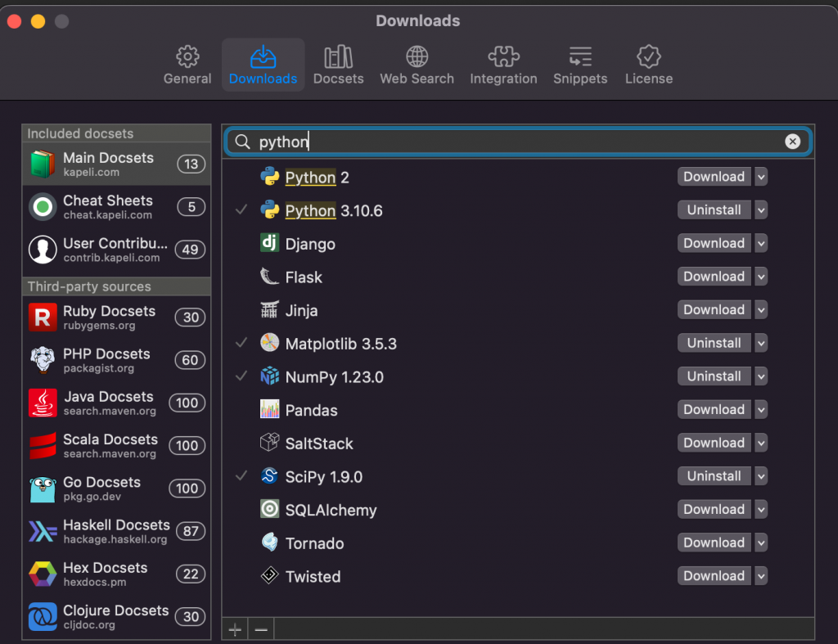Image resolution: width=838 pixels, height=644 pixels.
Task: Select the Hex Docsets hexdocs.pm row
Action: 116,574
